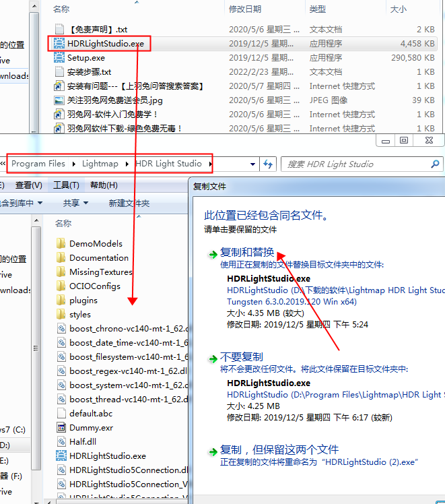Open the MissingTextures folder

click(x=101, y=272)
